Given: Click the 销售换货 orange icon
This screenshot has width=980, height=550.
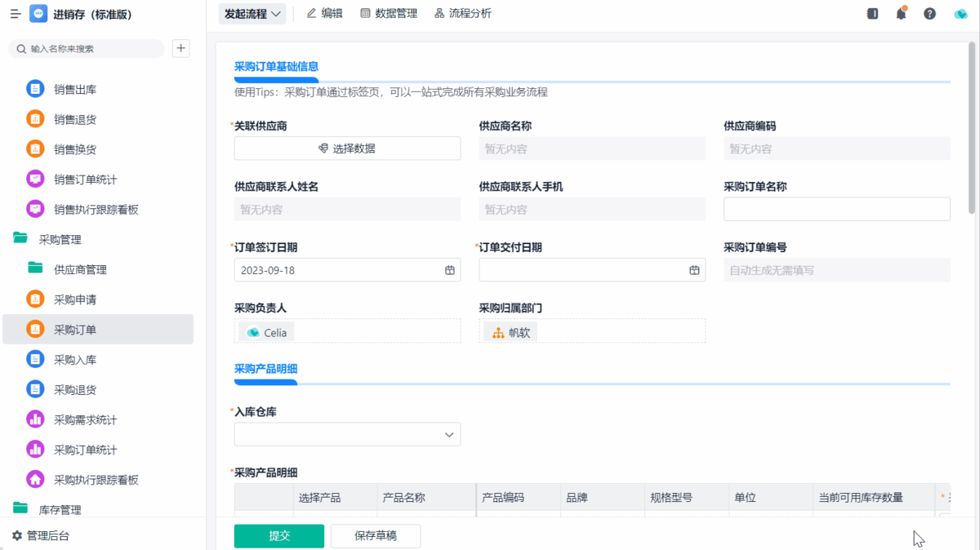Looking at the screenshot, I should tap(35, 149).
